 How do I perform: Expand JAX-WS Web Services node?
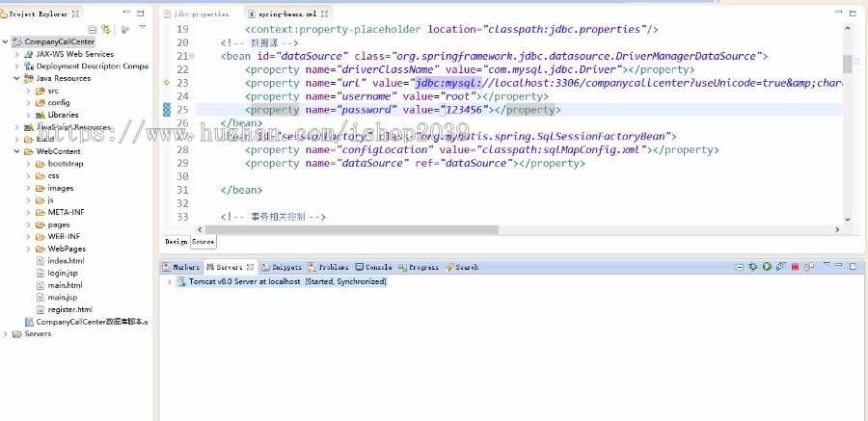tap(17, 54)
